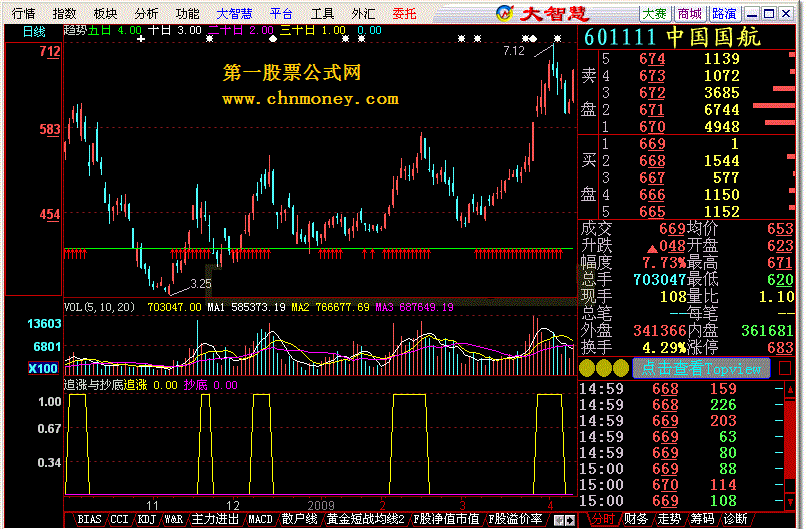Click the 总手 value 703047

[660, 279]
